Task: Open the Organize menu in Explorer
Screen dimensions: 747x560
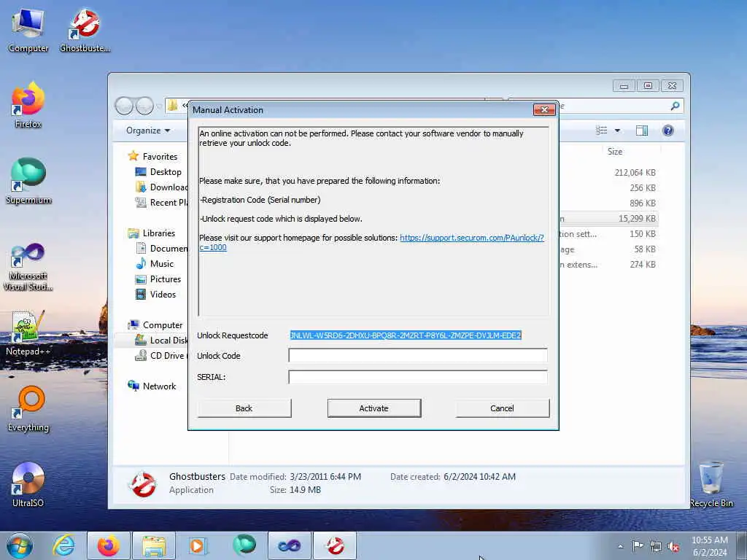Action: [147, 131]
